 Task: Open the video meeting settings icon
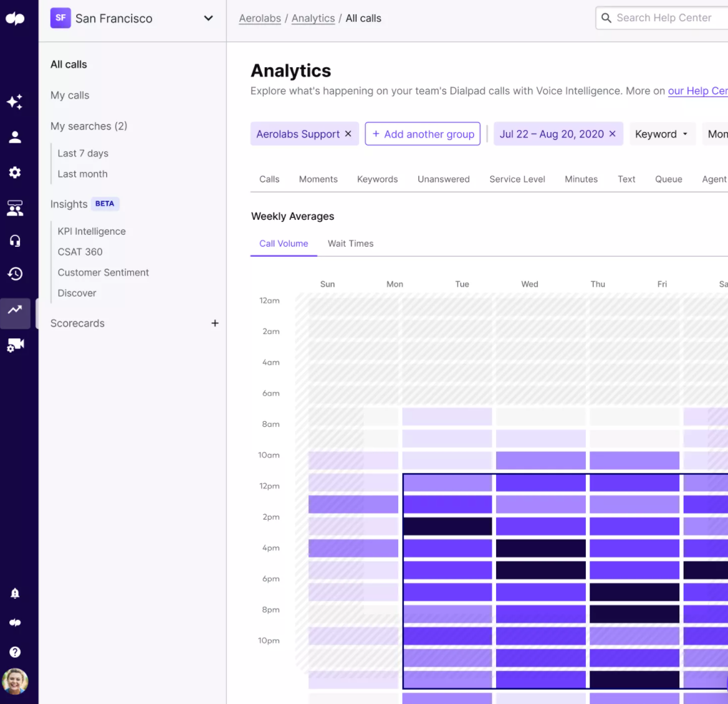tap(15, 345)
